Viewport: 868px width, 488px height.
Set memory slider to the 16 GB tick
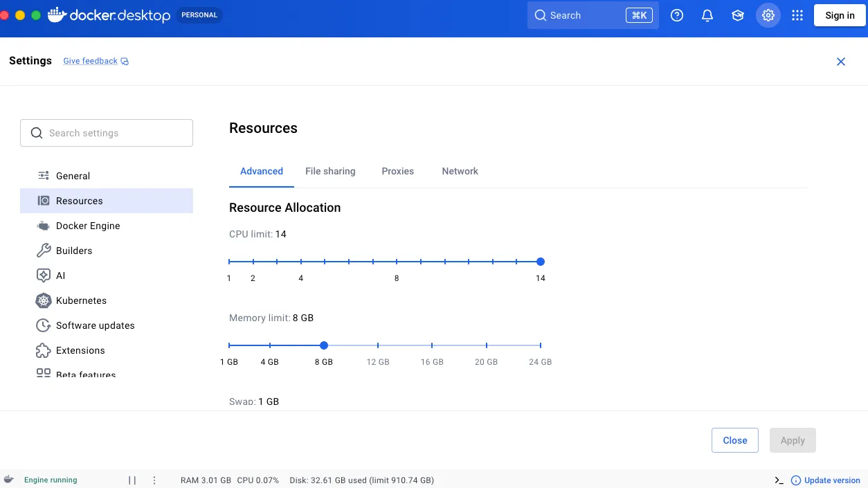click(432, 345)
